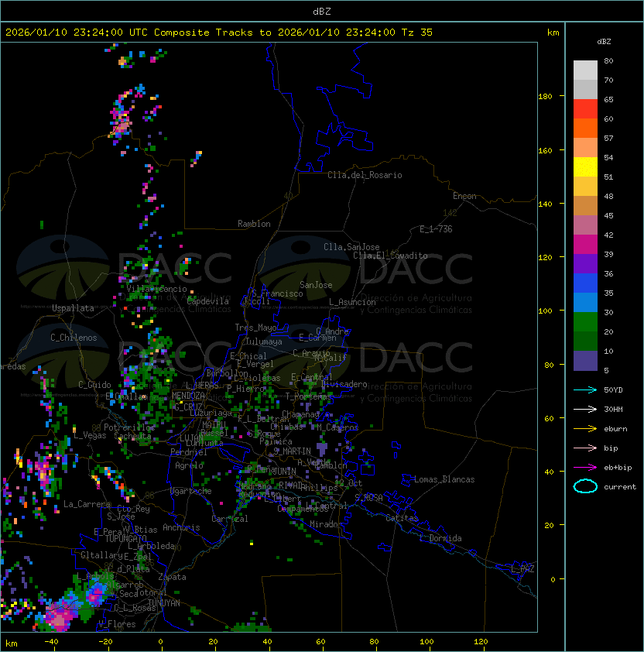Image resolution: width=644 pixels, height=652 pixels.
Task: Click the 50YD legend label
Action: point(613,390)
